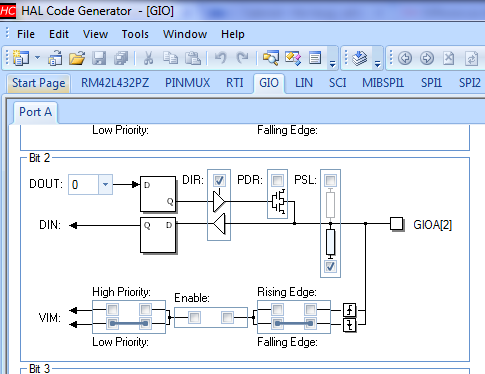Viewport: 485px width, 374px height.
Task: Uncheck the pull resistor checkbox below GIOA[2] line
Action: click(x=330, y=266)
